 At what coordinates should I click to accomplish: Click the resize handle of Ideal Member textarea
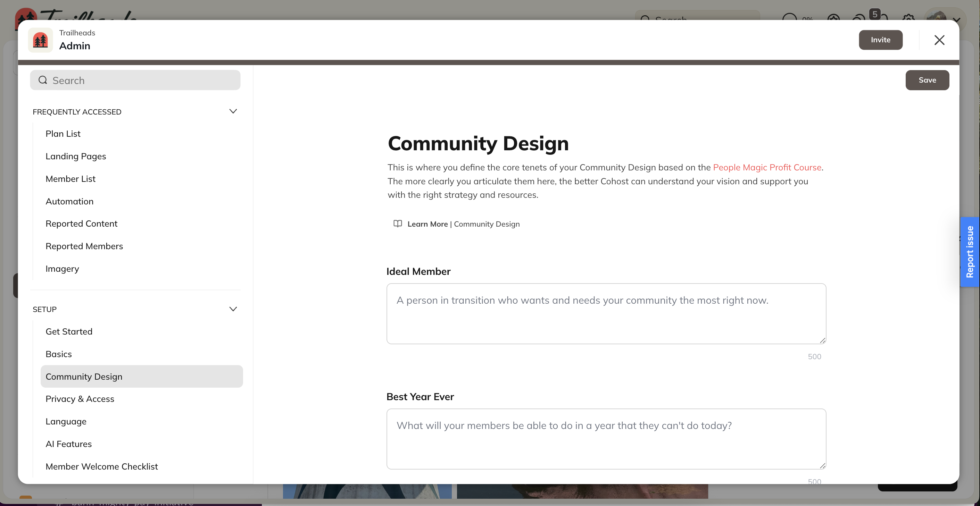point(822,340)
